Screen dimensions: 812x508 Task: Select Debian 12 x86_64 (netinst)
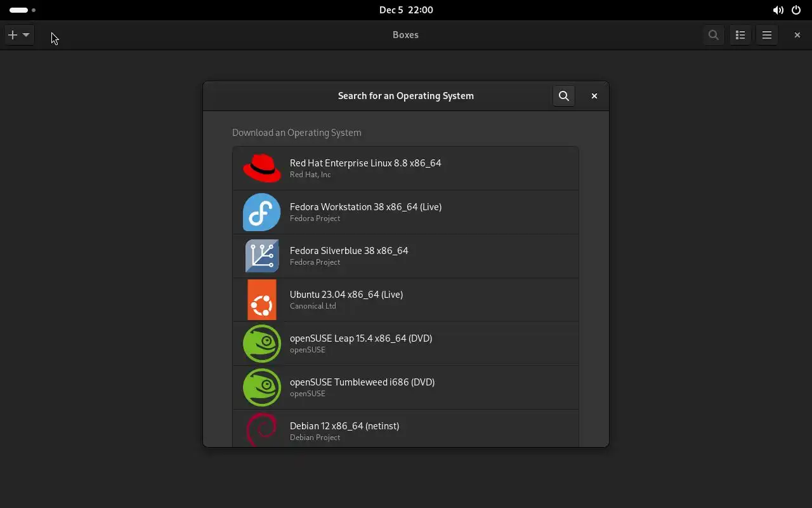405,429
